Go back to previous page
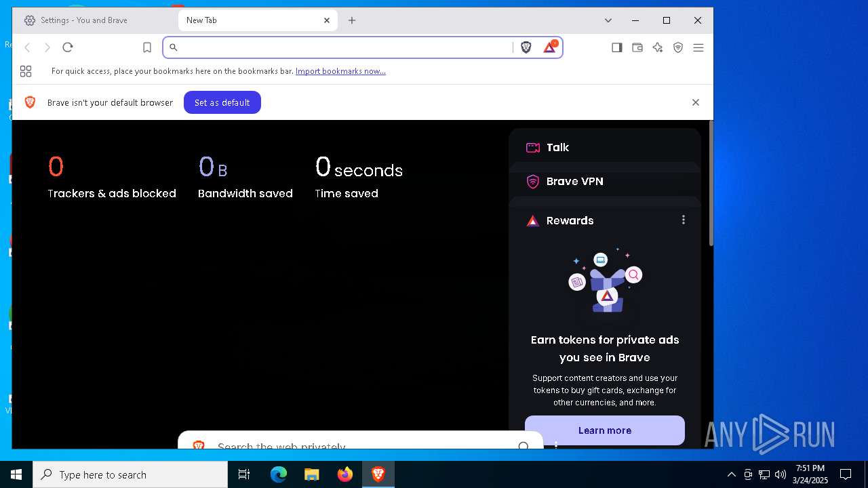 pyautogui.click(x=27, y=47)
